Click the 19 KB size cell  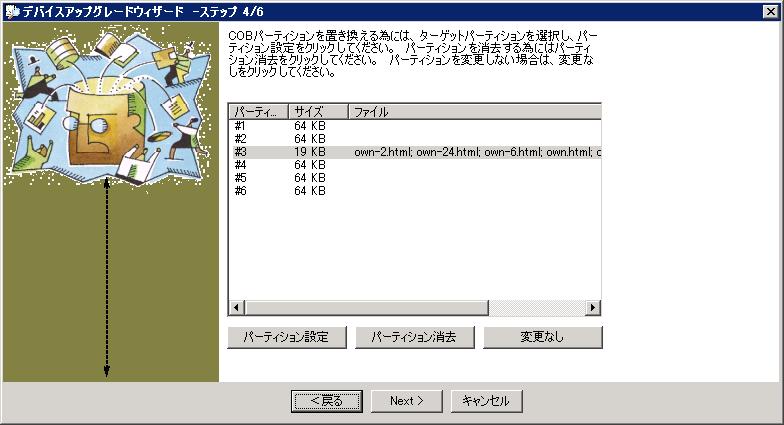coord(310,152)
